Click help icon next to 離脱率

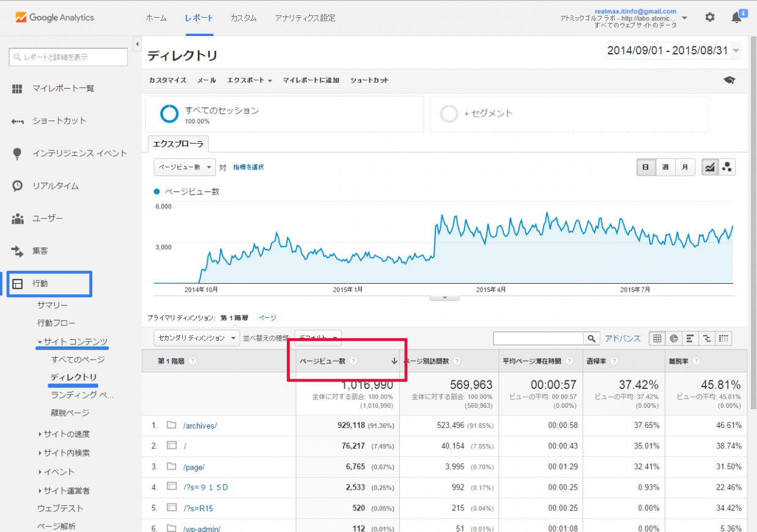pyautogui.click(x=696, y=361)
